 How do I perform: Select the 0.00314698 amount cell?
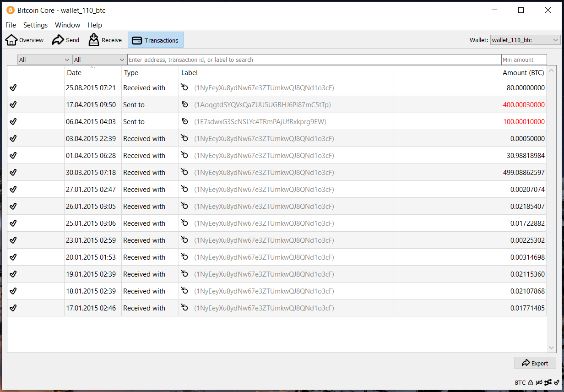470,257
